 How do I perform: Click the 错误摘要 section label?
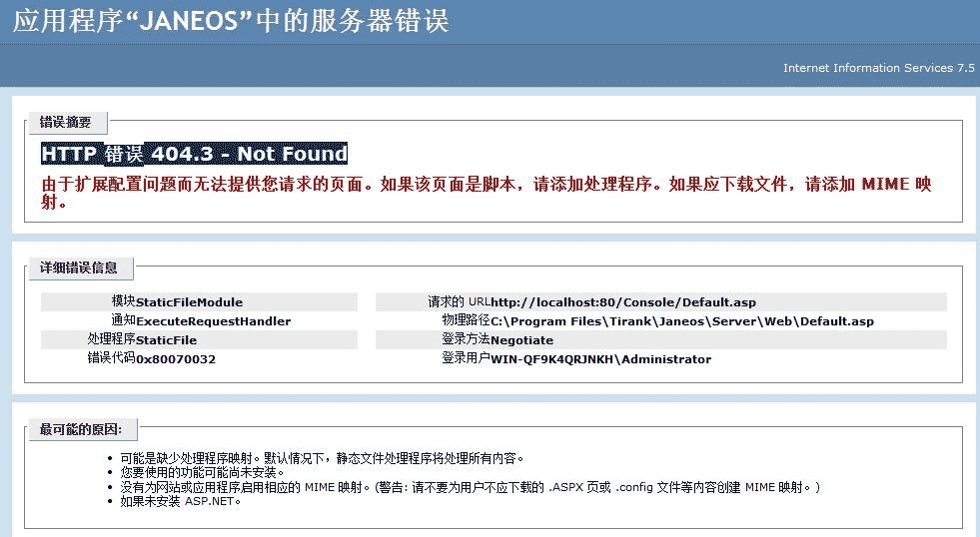coord(66,122)
